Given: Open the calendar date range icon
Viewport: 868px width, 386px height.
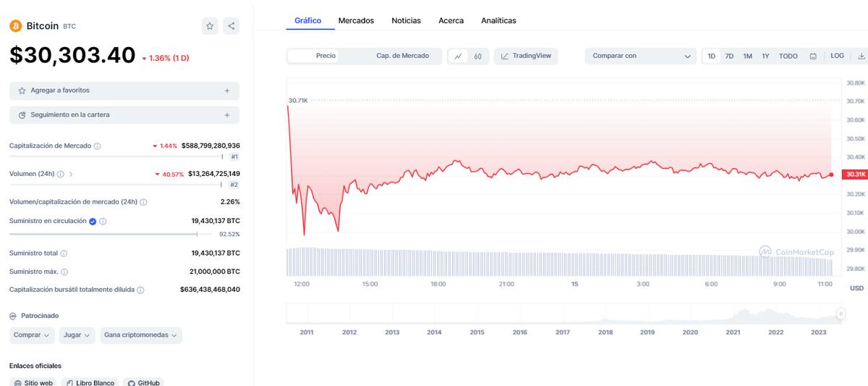Looking at the screenshot, I should click(x=813, y=56).
